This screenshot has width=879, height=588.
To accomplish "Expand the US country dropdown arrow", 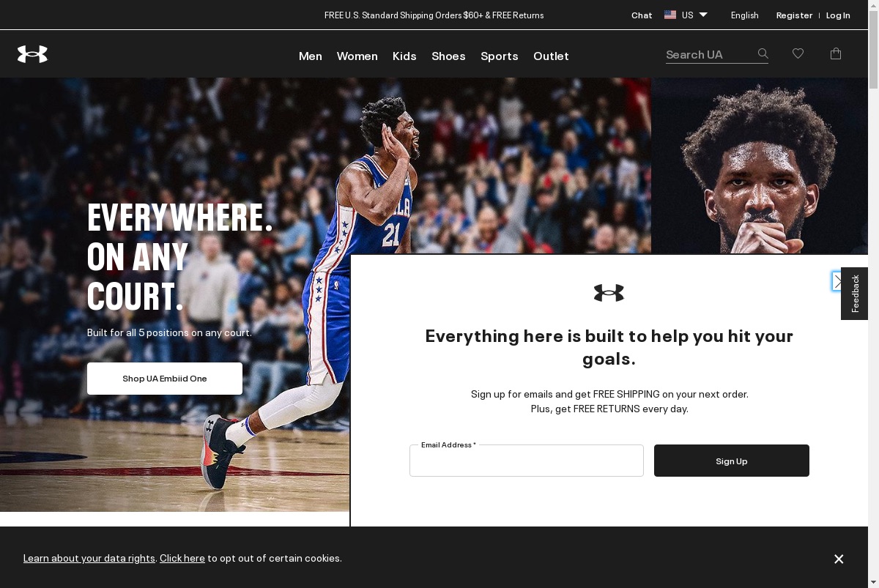I will click(703, 15).
